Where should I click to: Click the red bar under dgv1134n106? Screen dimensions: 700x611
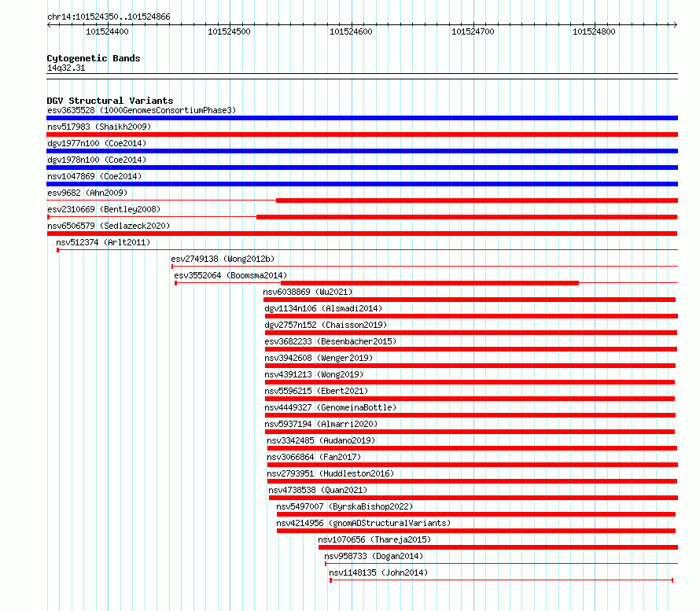pos(471,316)
